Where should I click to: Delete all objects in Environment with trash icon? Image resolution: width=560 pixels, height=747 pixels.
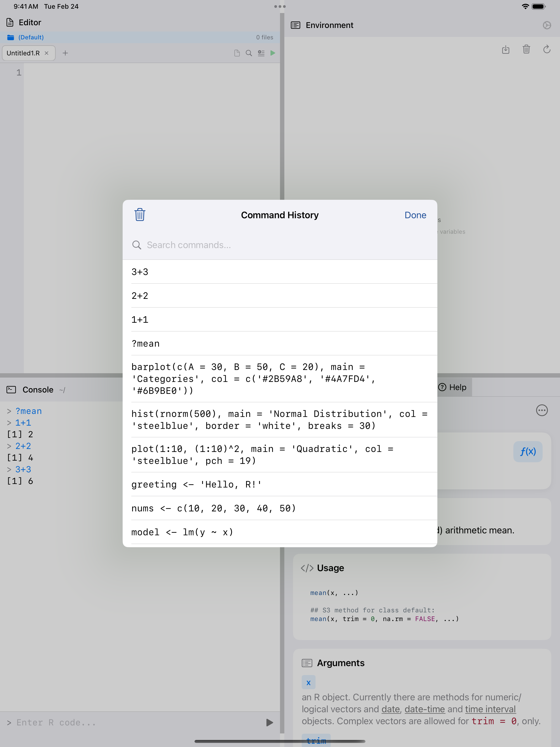pyautogui.click(x=526, y=50)
